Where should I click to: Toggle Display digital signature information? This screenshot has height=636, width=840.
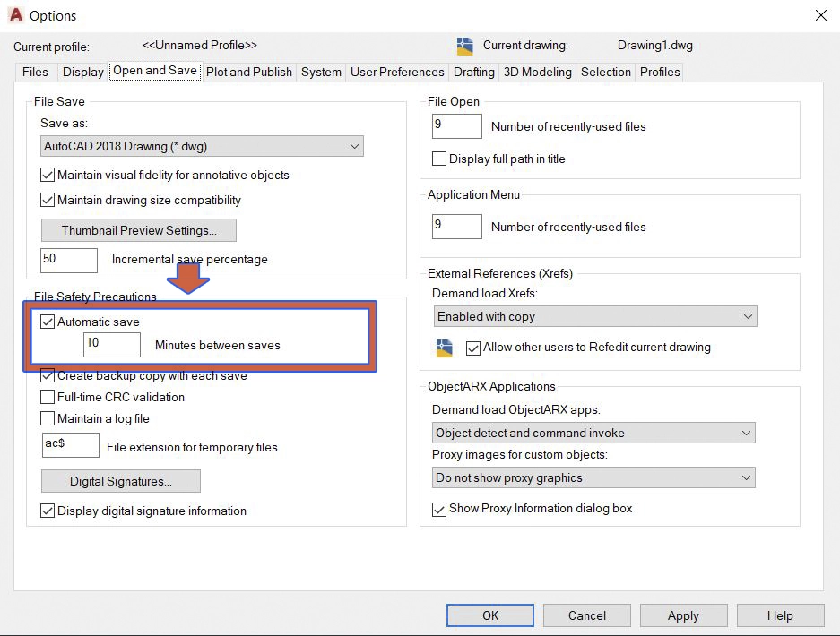(48, 511)
